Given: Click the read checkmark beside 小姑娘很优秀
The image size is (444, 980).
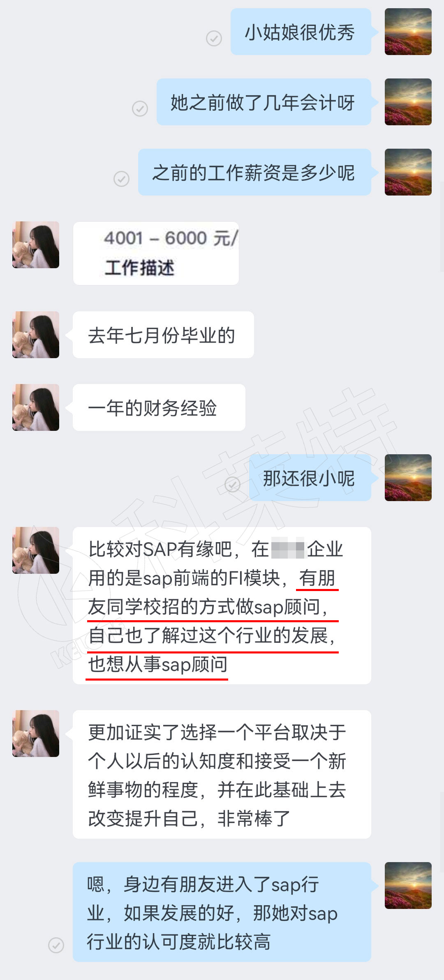Looking at the screenshot, I should pos(214,38).
